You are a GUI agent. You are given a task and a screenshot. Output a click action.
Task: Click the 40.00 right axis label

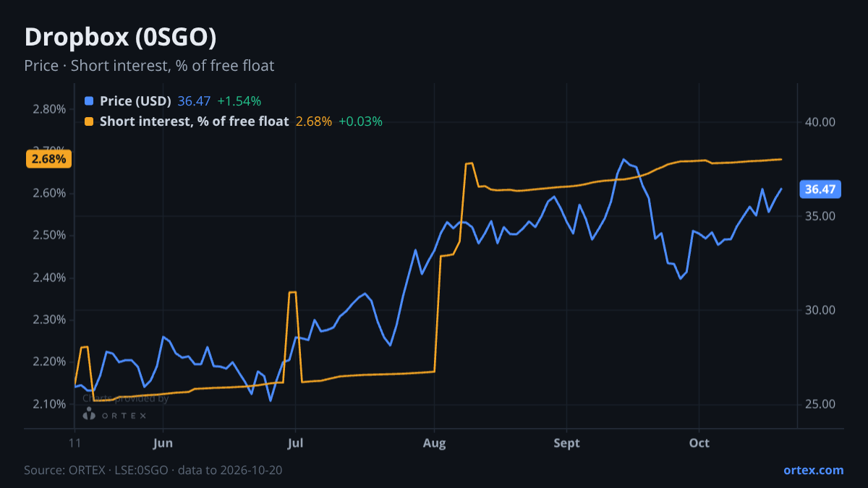[x=820, y=122]
